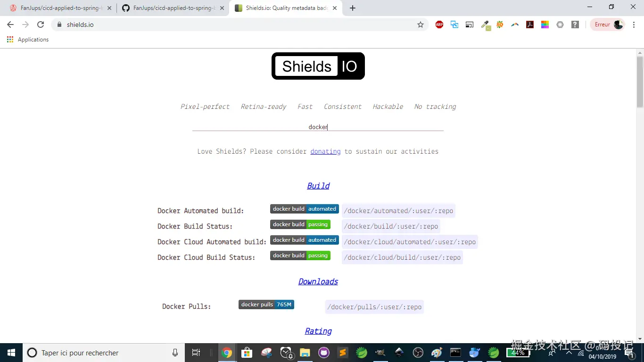Open the Docker whale taskbar icon
644x362 pixels.
point(474,353)
